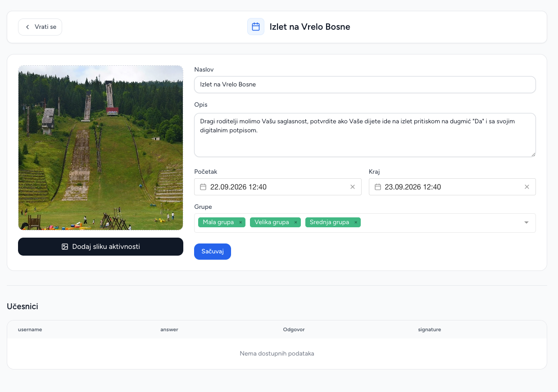This screenshot has height=392, width=558.
Task: Click the username column header
Action: [30, 329]
